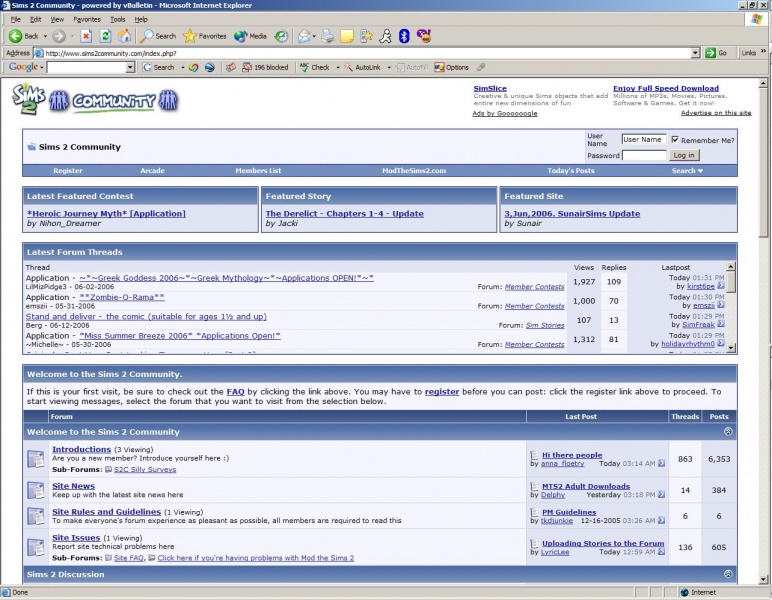Open the Zombie-O-Rama thread link
This screenshot has height=600, width=772.
pyautogui.click(x=122, y=297)
